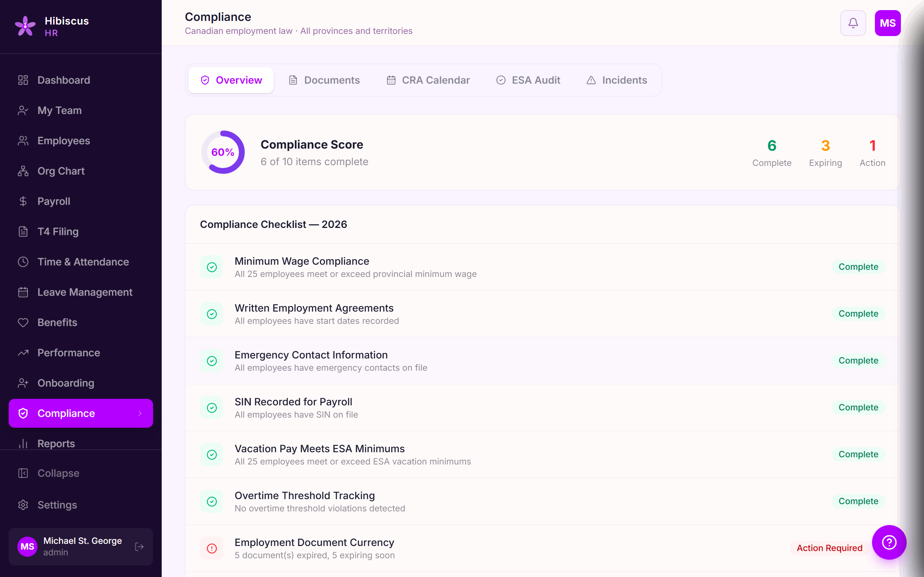Click the notifications bell icon

coord(853,23)
